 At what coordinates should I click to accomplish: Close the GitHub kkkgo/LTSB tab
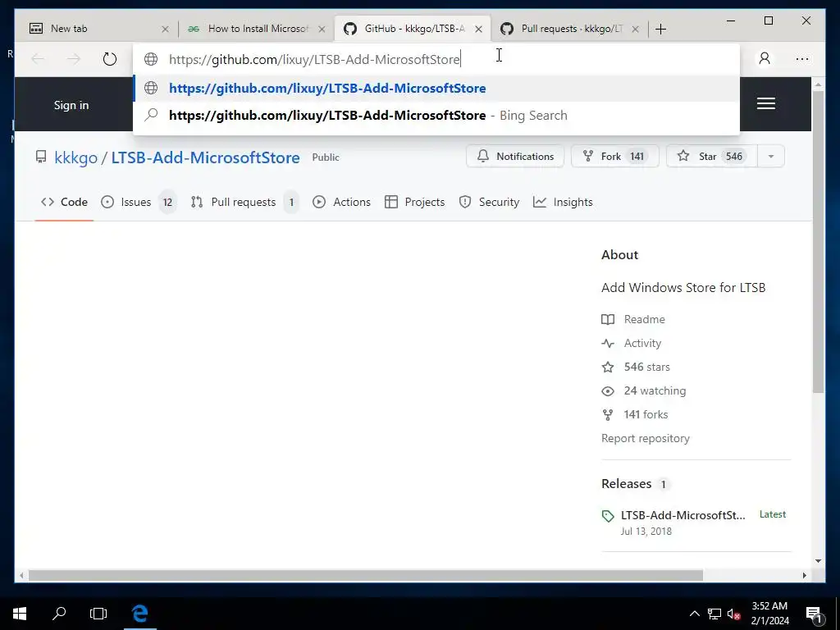coord(478,29)
